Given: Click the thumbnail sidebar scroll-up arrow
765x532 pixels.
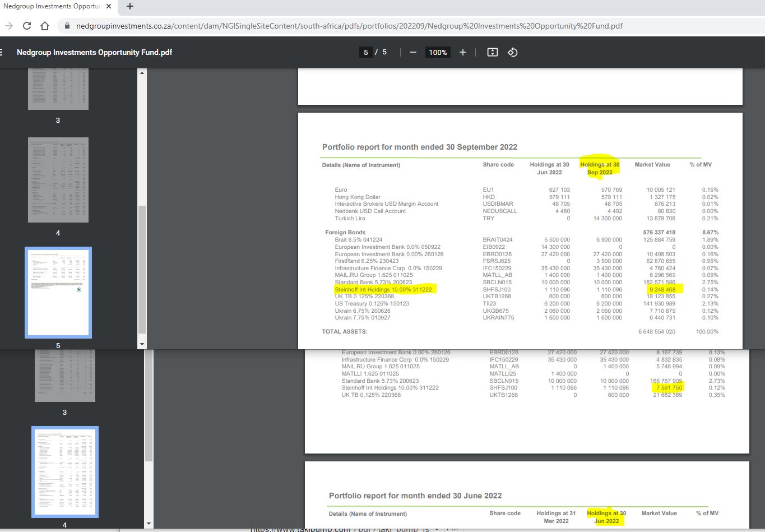Looking at the screenshot, I should click(142, 73).
